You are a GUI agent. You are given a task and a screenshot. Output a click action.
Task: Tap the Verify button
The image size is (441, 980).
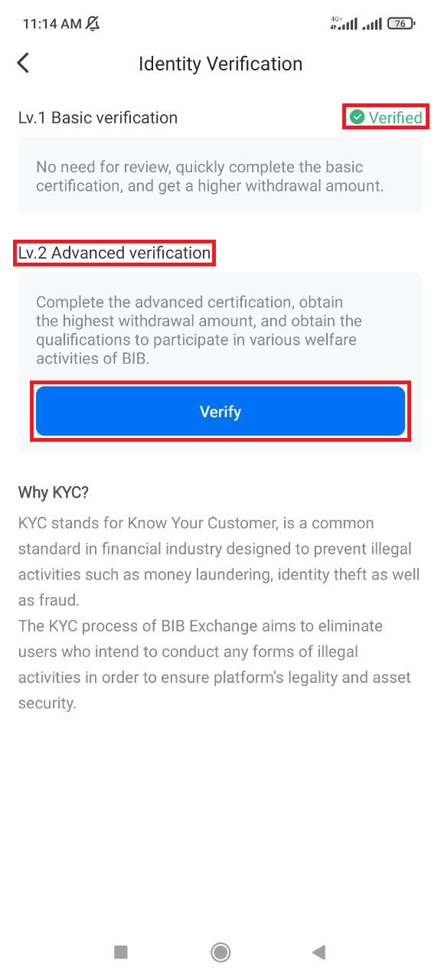coord(220,411)
